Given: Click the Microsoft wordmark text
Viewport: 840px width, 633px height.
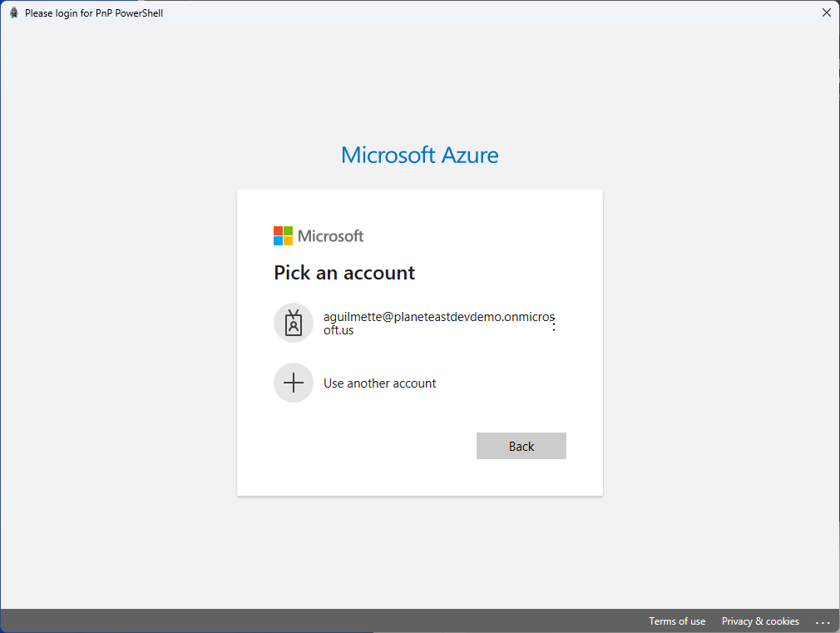Looking at the screenshot, I should 329,235.
